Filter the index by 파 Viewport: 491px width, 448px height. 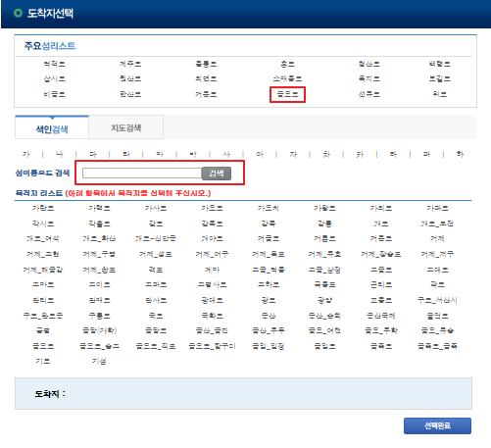[x=426, y=154]
